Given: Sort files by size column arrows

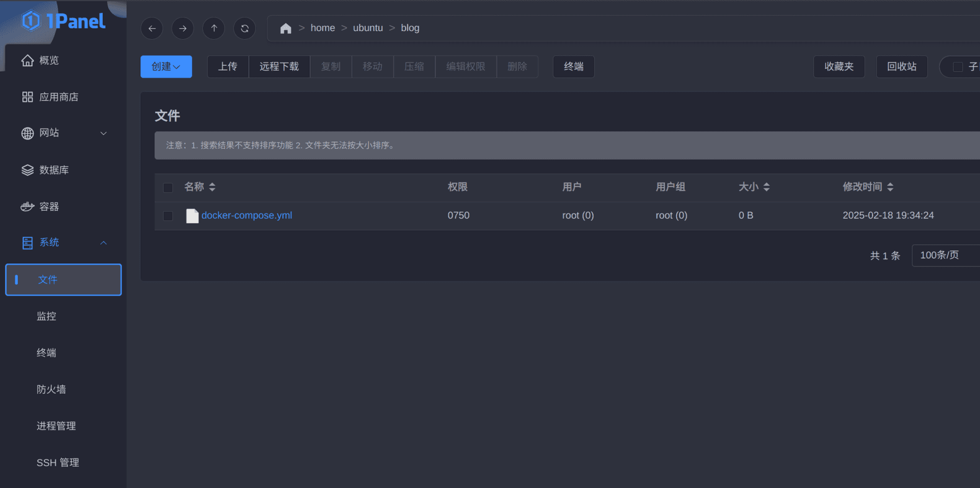Looking at the screenshot, I should point(766,187).
